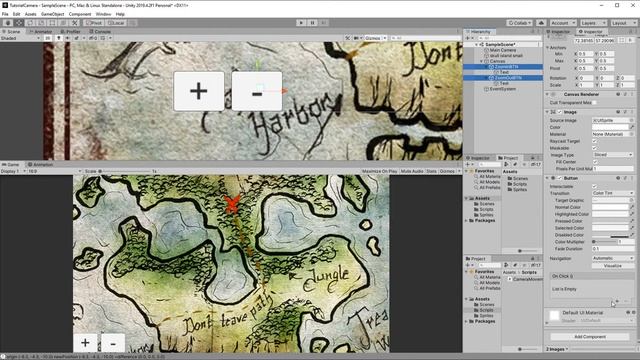This screenshot has height=360, width=640.
Task: Collapse the Anchors foldout
Action: pos(548,48)
